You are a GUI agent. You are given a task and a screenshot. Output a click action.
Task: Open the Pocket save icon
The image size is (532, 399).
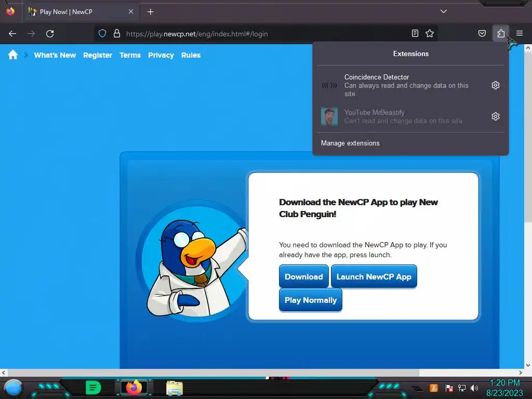(x=482, y=33)
